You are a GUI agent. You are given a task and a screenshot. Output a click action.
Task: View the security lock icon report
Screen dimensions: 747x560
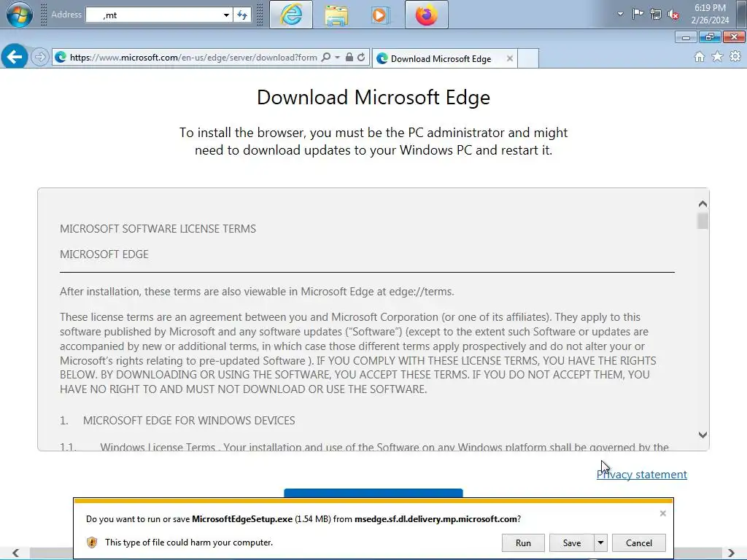click(349, 57)
